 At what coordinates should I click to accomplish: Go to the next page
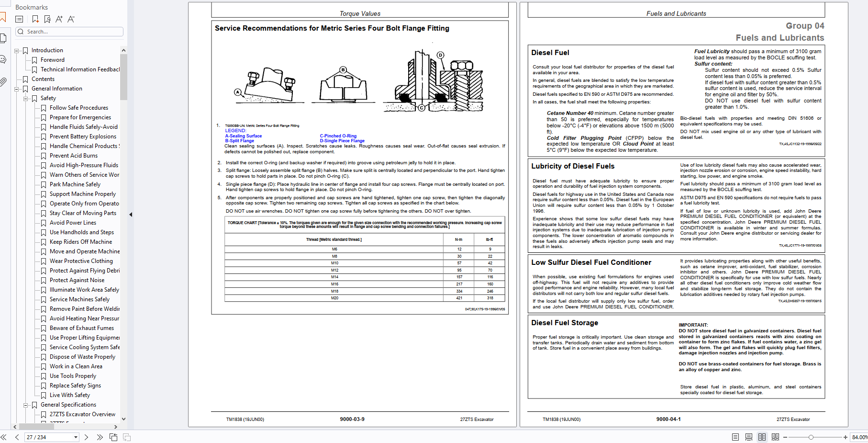86,437
